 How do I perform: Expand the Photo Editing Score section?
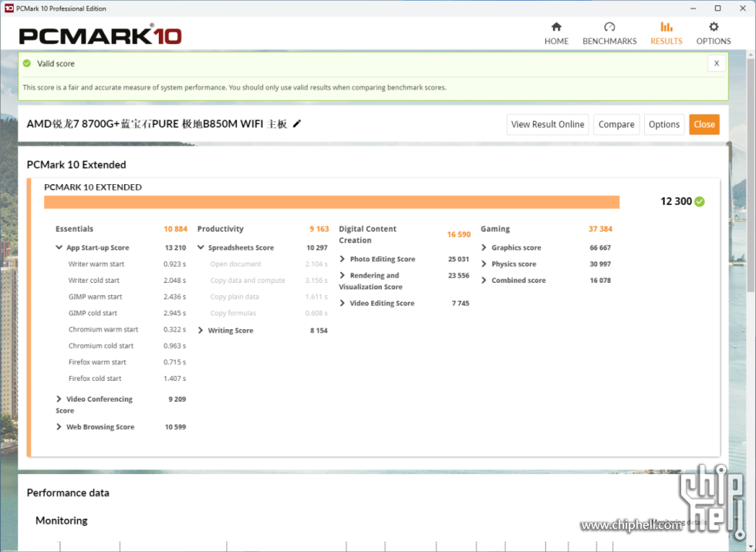coord(343,259)
